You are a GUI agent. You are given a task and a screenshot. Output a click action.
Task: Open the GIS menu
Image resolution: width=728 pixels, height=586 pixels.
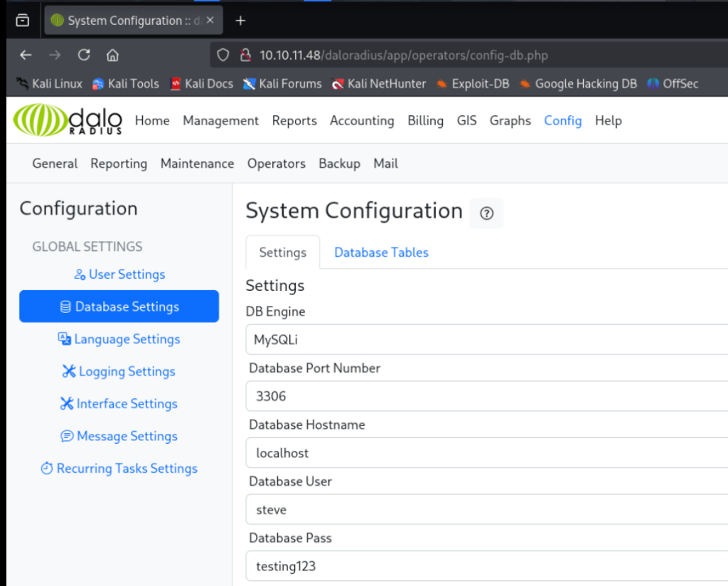point(466,121)
